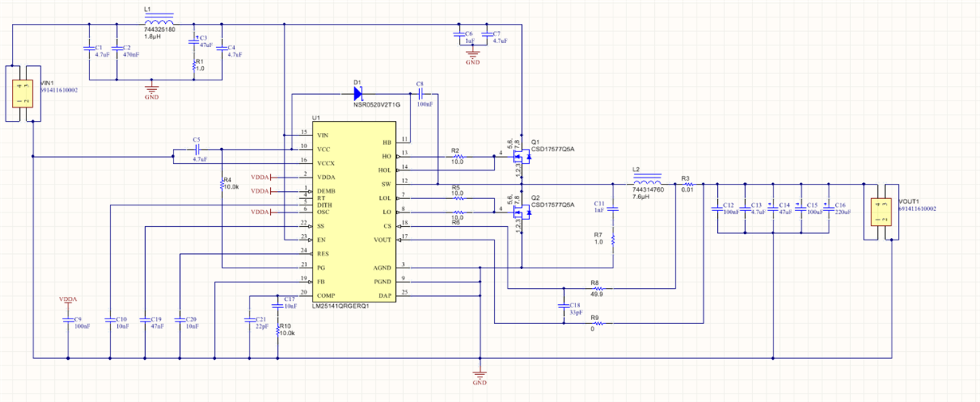This screenshot has width=980, height=402.
Task: Click the SW pin label on U1
Action: 386,184
